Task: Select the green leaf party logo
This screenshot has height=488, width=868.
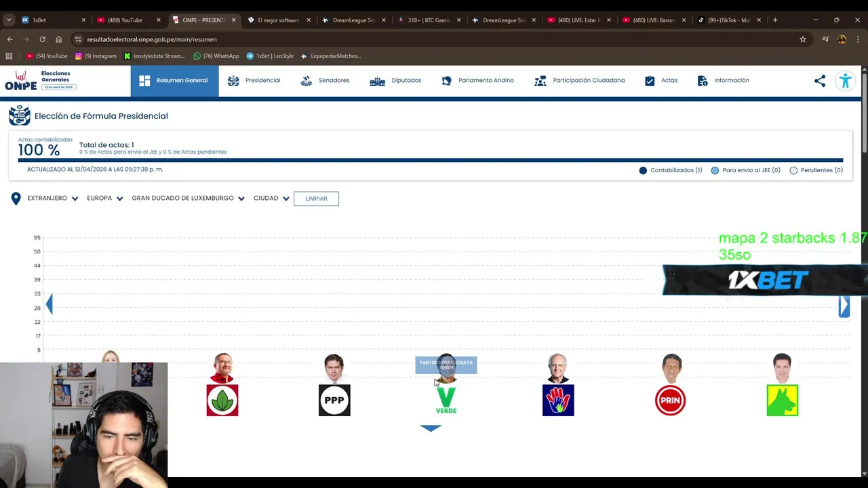Action: 222,400
